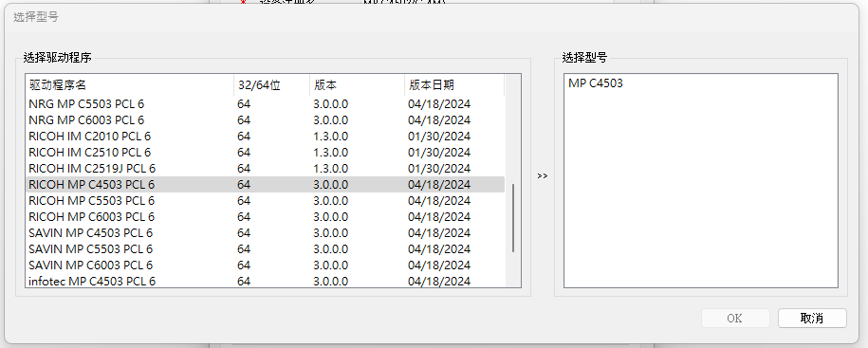868x348 pixels.
Task: Select infotec MP C4503 PCL 6 driver
Action: click(265, 281)
